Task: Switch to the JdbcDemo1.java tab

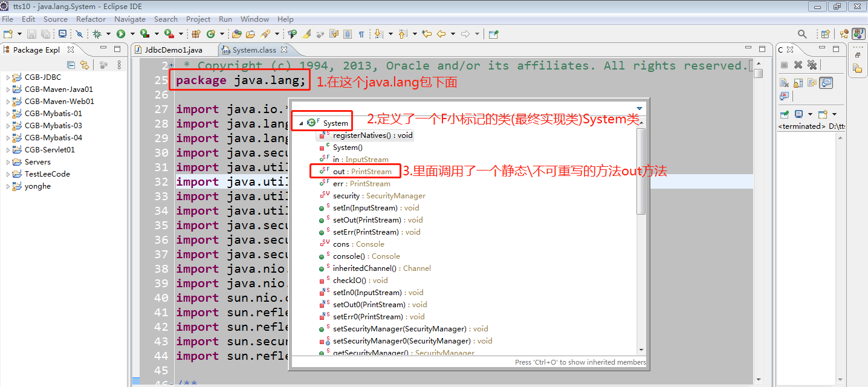Action: click(175, 50)
